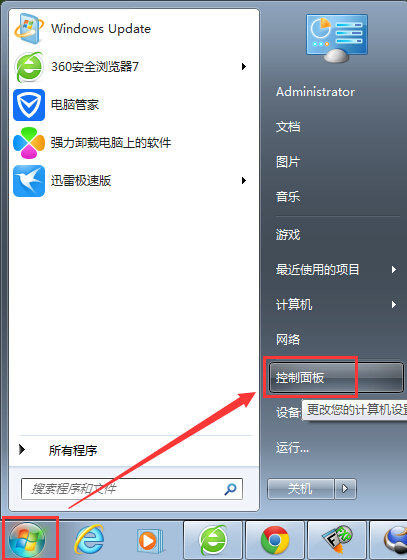Click the 强力卸载电脑上的软件 colorful clover icon
Image resolution: width=407 pixels, height=560 pixels.
[x=29, y=143]
